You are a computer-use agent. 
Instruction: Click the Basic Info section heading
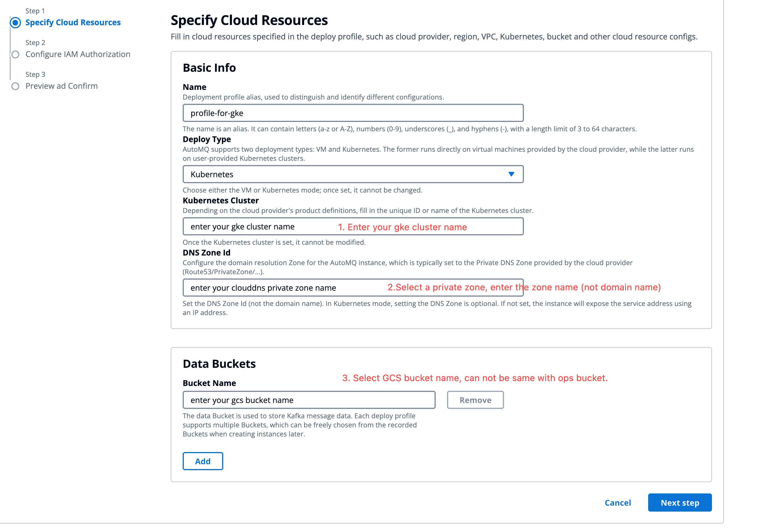pyautogui.click(x=209, y=68)
